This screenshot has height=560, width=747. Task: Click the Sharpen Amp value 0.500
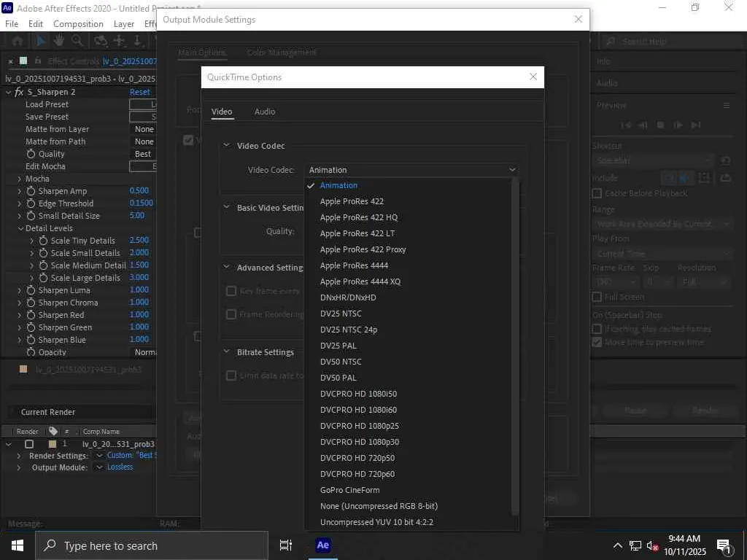click(x=139, y=190)
